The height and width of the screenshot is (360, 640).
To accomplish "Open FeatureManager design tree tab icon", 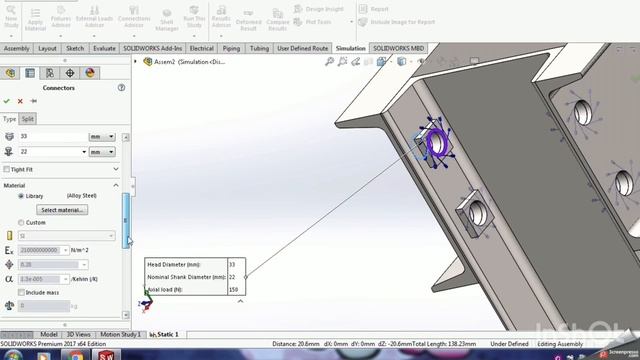I will pyautogui.click(x=10, y=73).
